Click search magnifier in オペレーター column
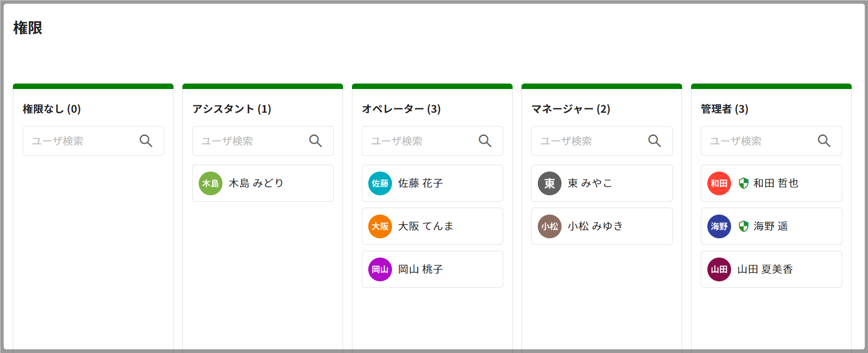The height and width of the screenshot is (353, 868). [x=485, y=141]
